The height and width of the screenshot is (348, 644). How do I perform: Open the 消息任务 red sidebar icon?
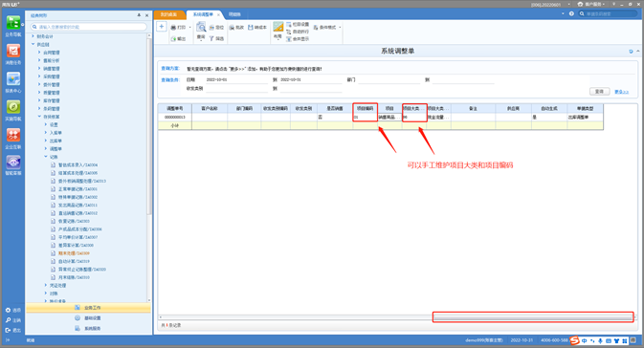(x=13, y=51)
